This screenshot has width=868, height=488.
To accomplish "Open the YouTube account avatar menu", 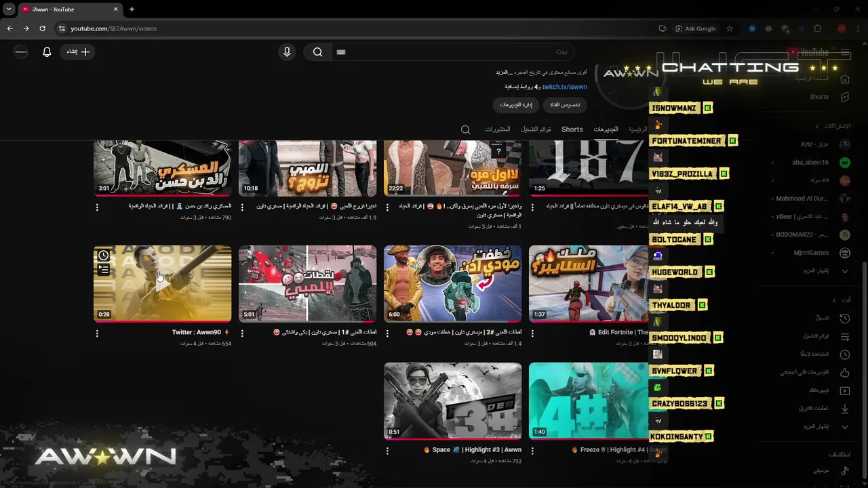I will (x=21, y=52).
